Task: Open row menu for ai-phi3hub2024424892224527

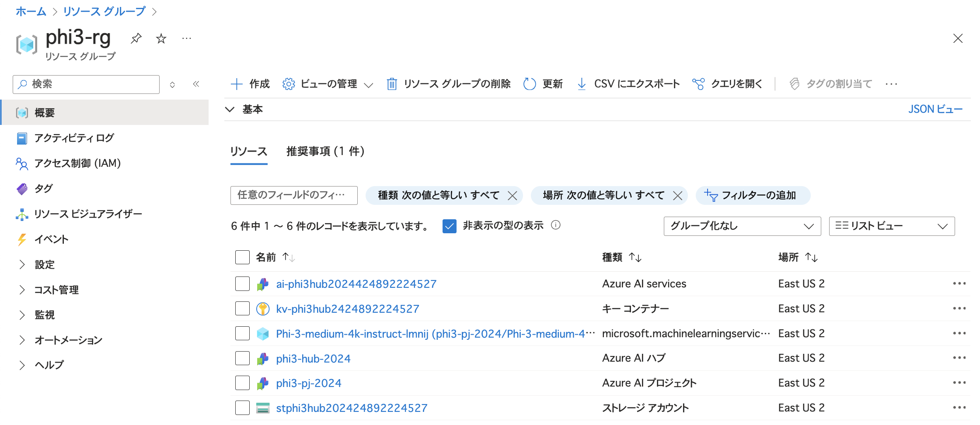Action: tap(959, 283)
